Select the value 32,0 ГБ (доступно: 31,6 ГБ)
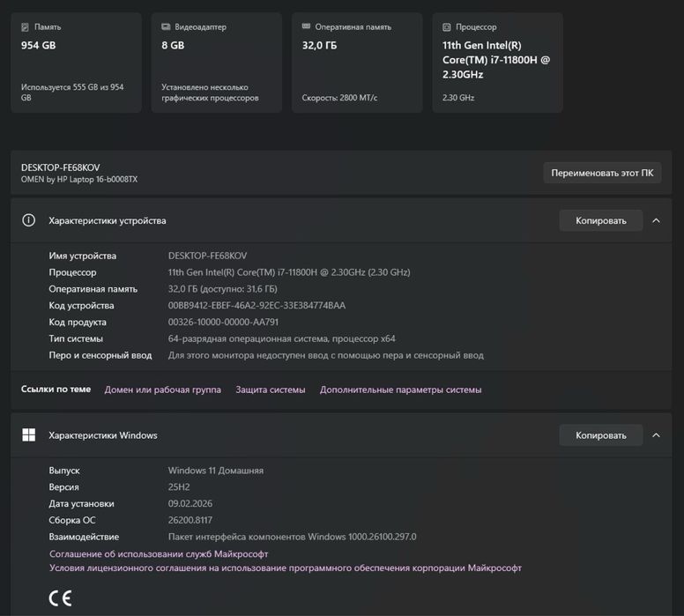The image size is (684, 616). pos(222,289)
